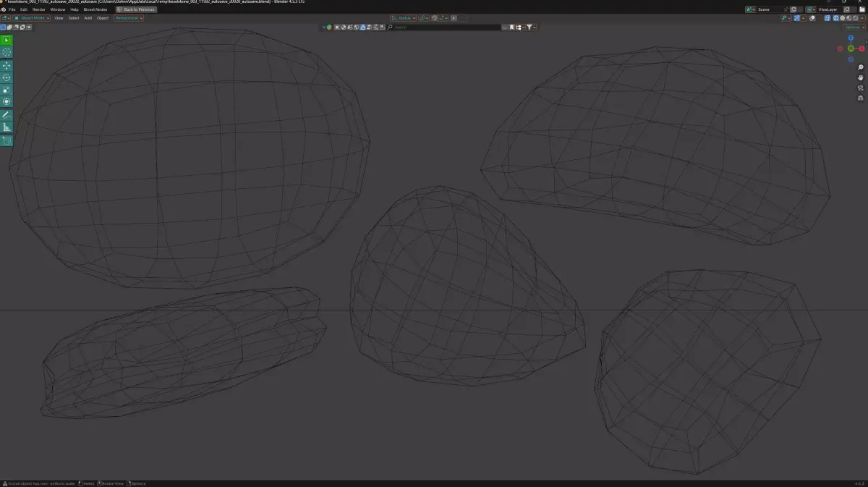Click the ViewLayer name field
Screen dimensions: 868x487
[830, 9]
